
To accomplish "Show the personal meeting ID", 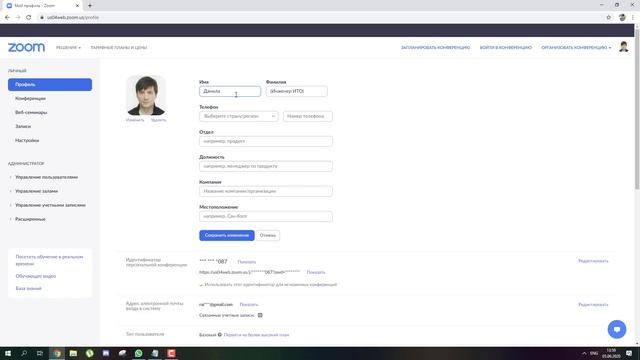I will pyautogui.click(x=247, y=262).
